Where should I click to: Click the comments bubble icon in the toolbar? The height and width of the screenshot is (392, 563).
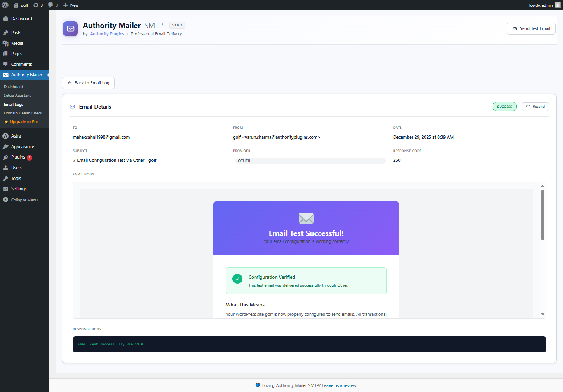[50, 5]
